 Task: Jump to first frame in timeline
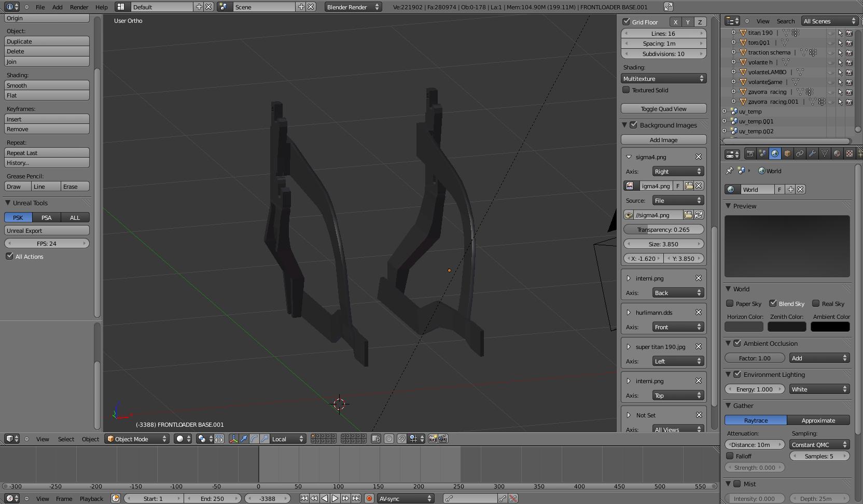click(x=304, y=498)
